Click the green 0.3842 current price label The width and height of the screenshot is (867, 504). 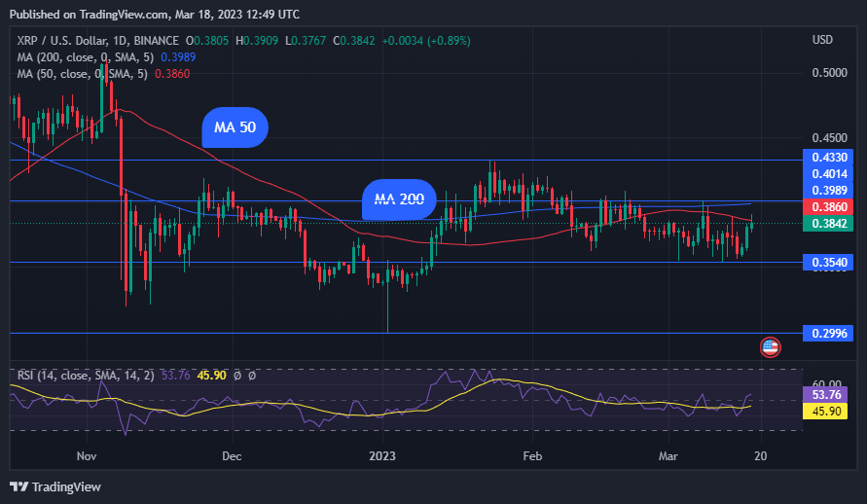(x=828, y=223)
